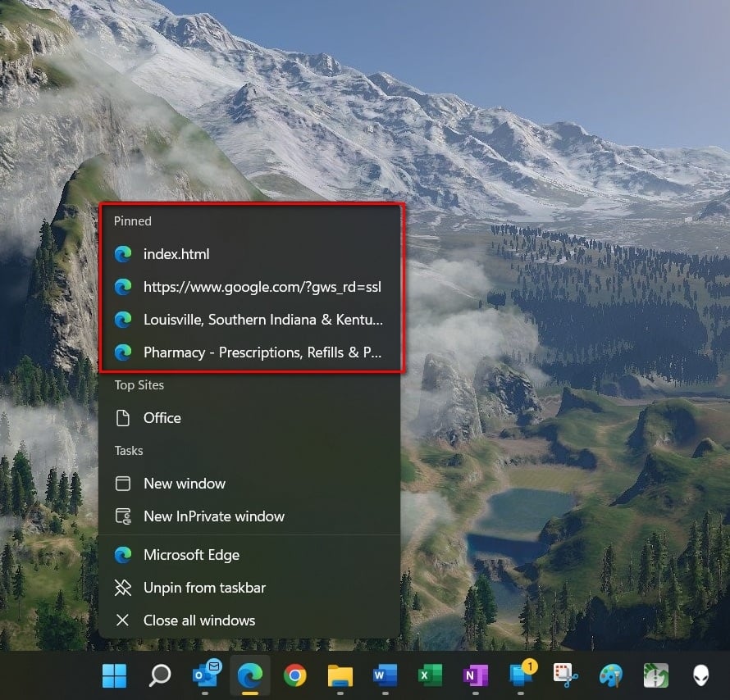The width and height of the screenshot is (730, 700).
Task: Open File Explorer from the taskbar
Action: tap(341, 675)
